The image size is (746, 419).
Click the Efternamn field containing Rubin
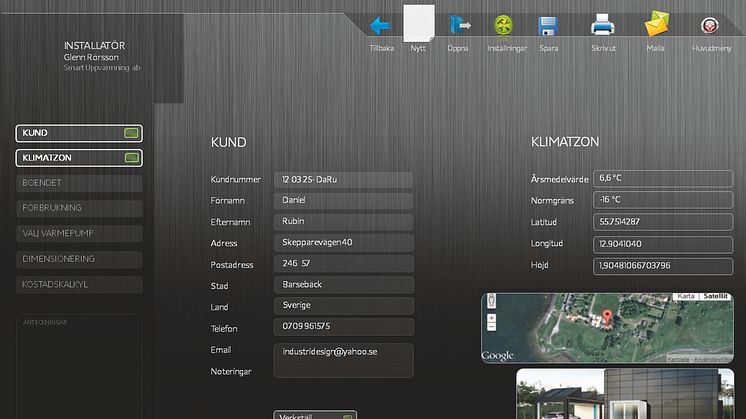tap(344, 222)
